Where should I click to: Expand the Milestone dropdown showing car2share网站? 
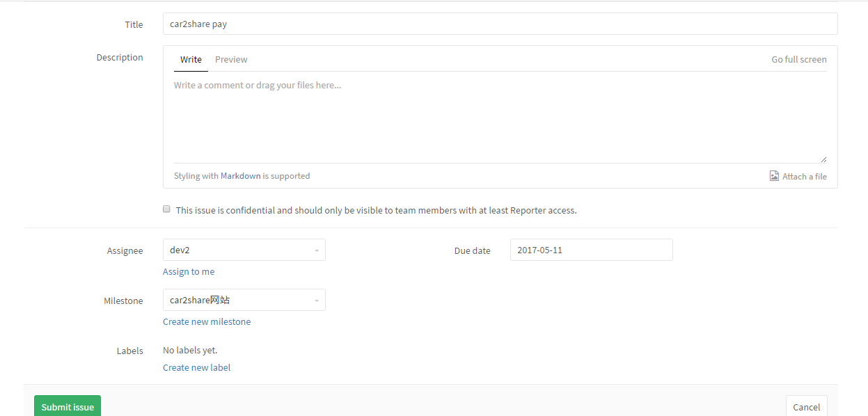coord(237,300)
